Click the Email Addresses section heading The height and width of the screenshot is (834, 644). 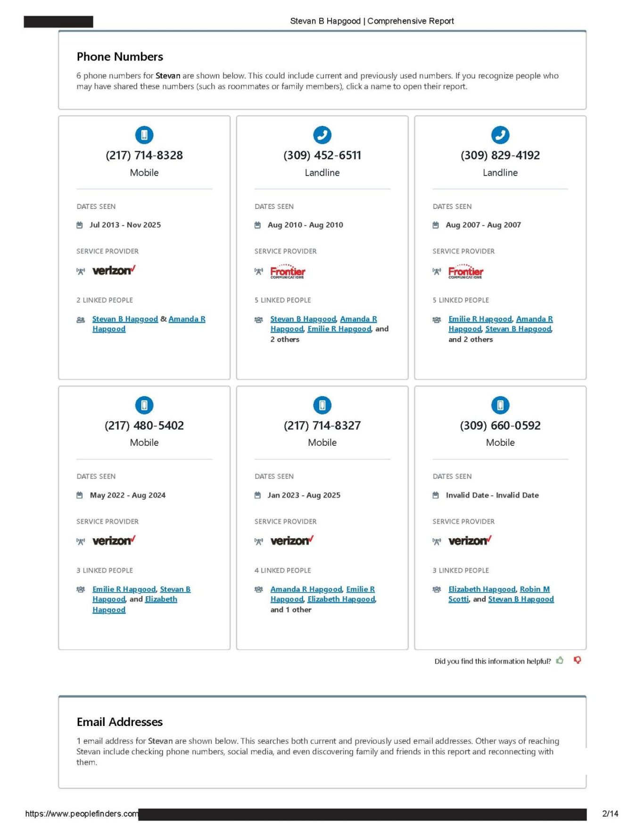click(120, 722)
